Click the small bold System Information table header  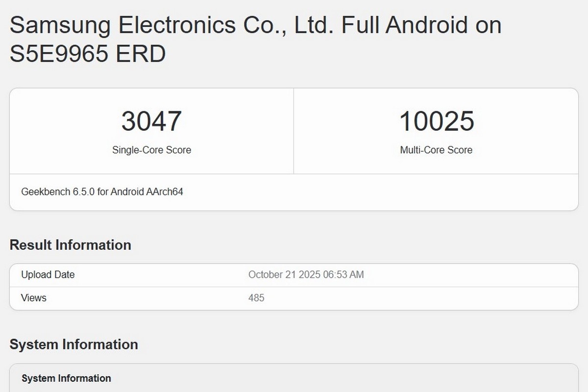click(x=66, y=378)
